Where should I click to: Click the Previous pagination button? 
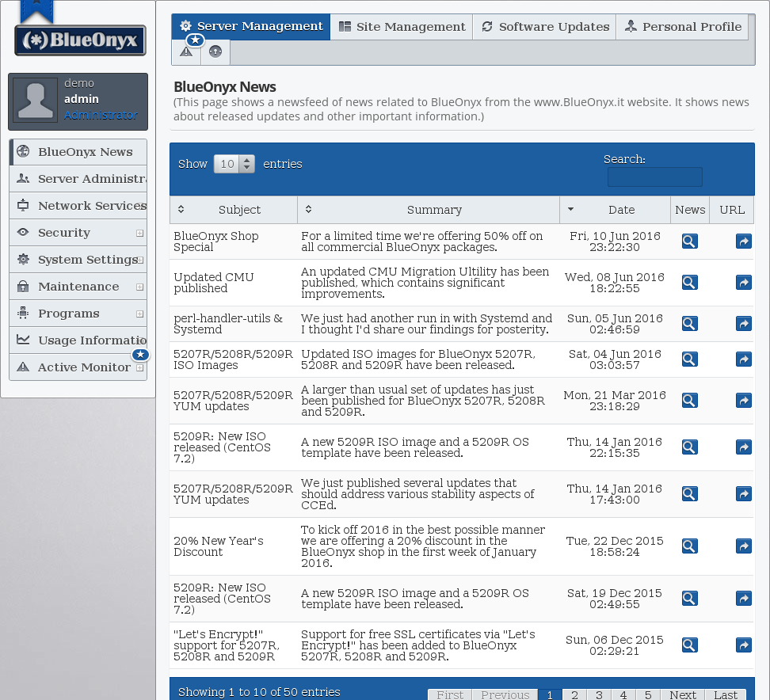(x=505, y=695)
